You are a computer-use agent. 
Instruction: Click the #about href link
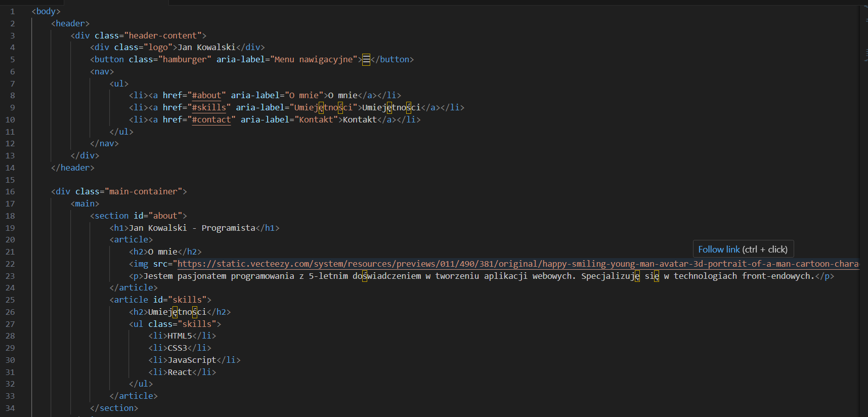[x=206, y=96]
